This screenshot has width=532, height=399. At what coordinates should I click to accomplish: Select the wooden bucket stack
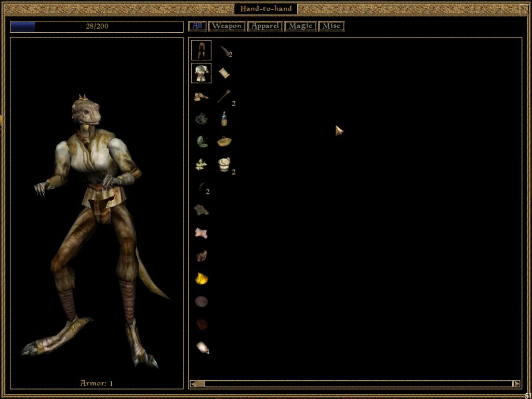[224, 165]
